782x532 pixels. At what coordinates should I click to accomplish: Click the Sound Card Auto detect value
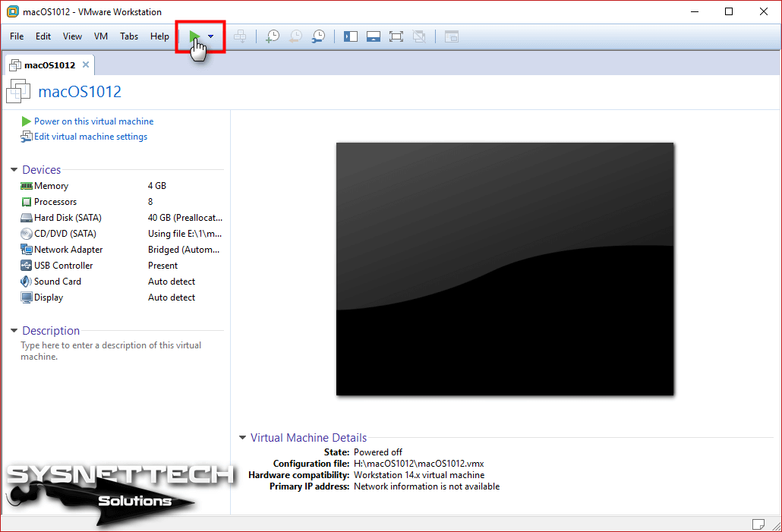pyautogui.click(x=172, y=282)
